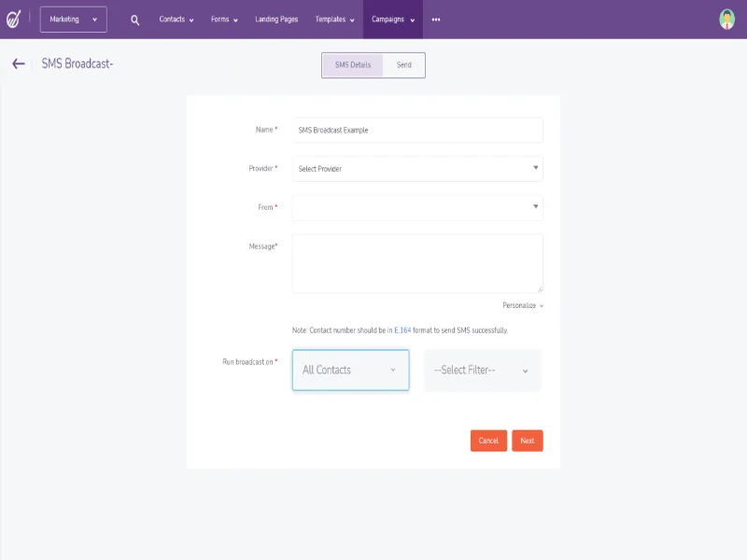Open the Marketing module dropdown
This screenshot has width=747, height=560.
pos(74,20)
